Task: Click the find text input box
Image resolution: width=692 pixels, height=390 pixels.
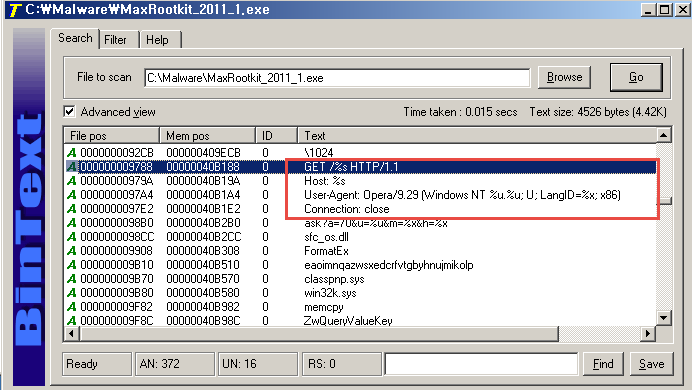Action: coord(481,364)
